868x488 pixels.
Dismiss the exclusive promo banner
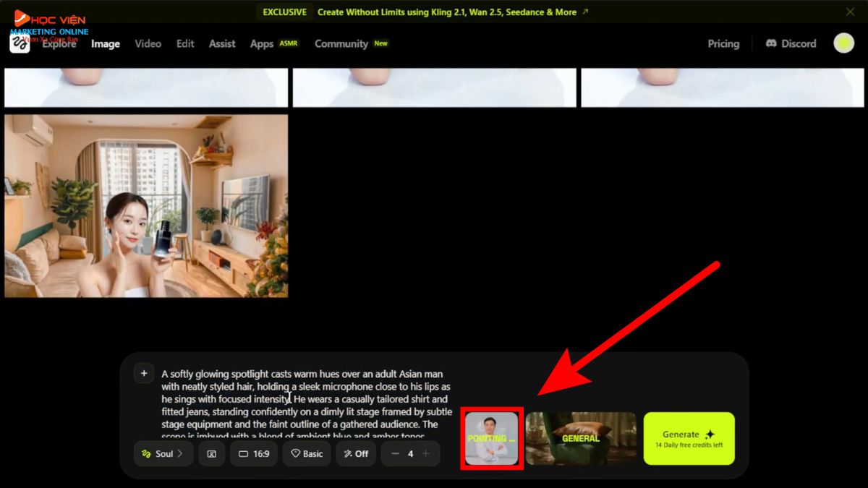tap(850, 12)
